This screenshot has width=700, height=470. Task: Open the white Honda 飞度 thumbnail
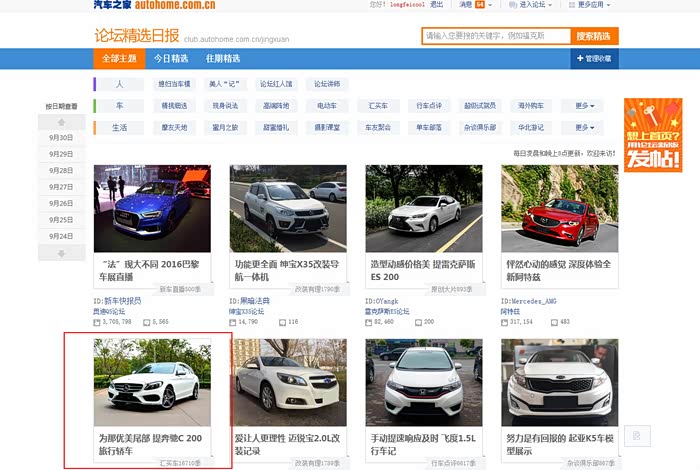coord(424,383)
